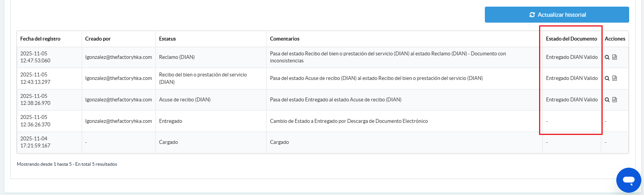Click the Acciones column header
Image resolution: width=644 pixels, height=195 pixels.
click(x=615, y=39)
